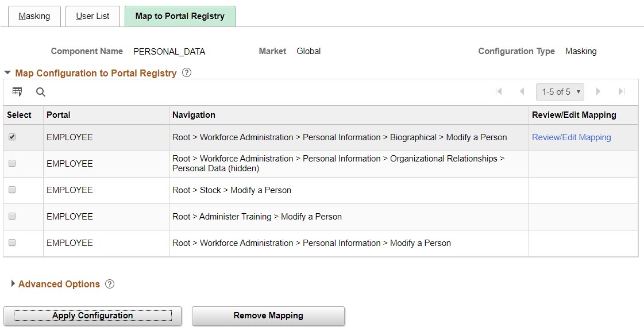This screenshot has height=327, width=644.
Task: Click the Apply Configuration button
Action: [92, 316]
